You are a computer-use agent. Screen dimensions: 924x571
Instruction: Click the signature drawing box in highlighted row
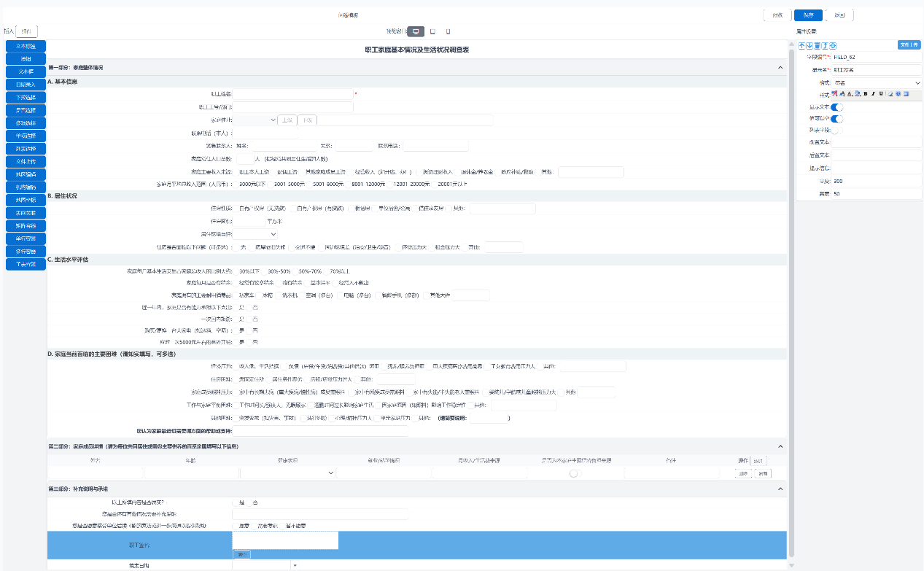coord(285,540)
